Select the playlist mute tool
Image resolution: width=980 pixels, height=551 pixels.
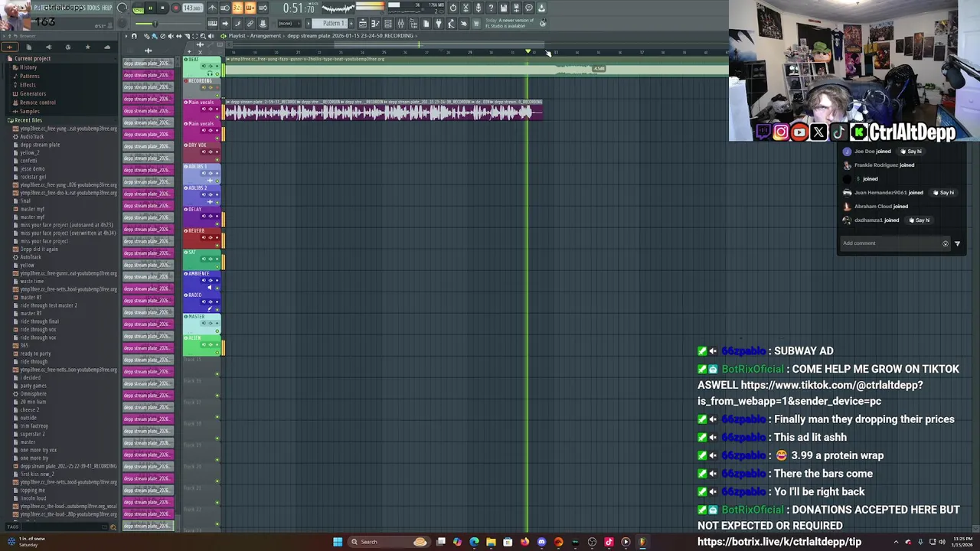[171, 36]
